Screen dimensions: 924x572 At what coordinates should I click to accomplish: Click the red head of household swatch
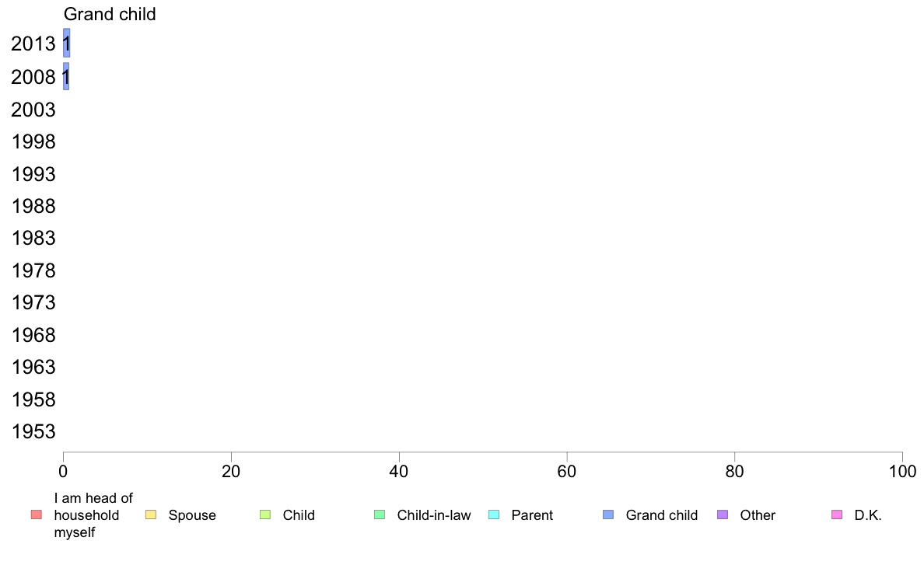[37, 514]
